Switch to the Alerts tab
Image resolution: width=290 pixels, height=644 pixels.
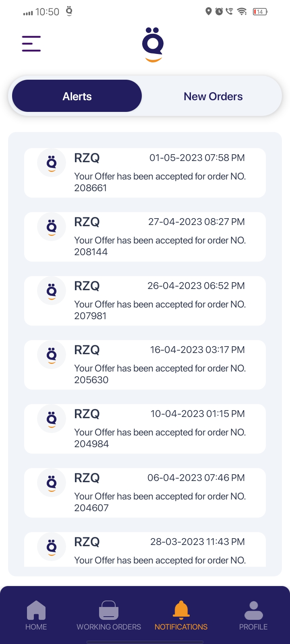77,96
